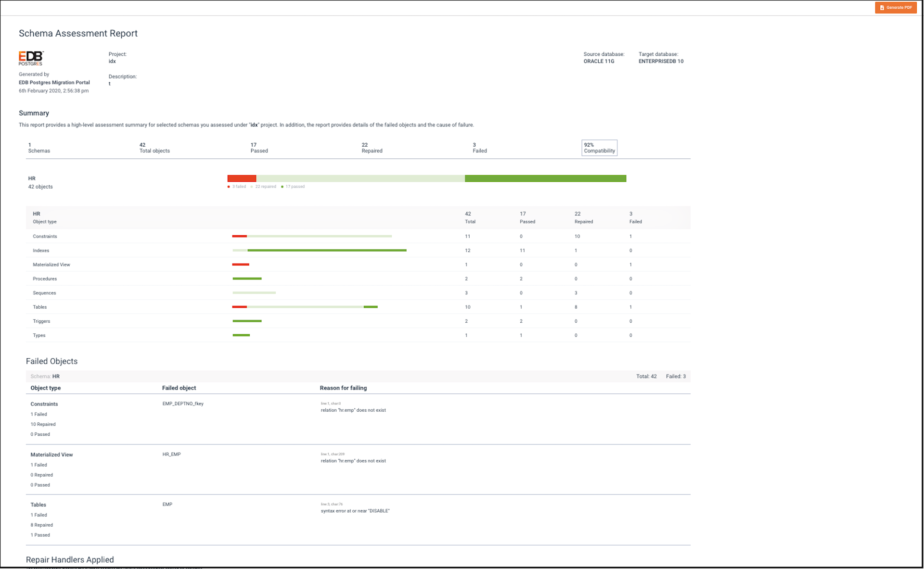Click the Constraints failure reason 'relation hr.emp does not exist'
924x569 pixels.
coord(353,410)
